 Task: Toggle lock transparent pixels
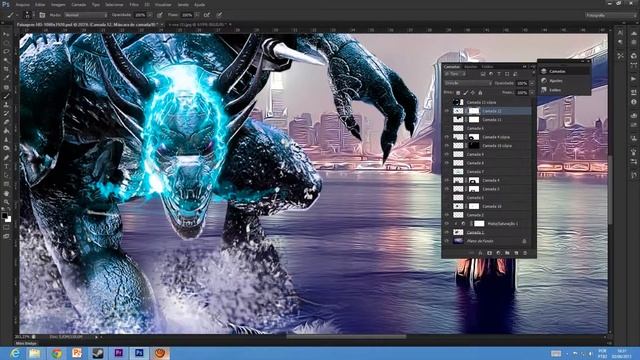pos(458,93)
